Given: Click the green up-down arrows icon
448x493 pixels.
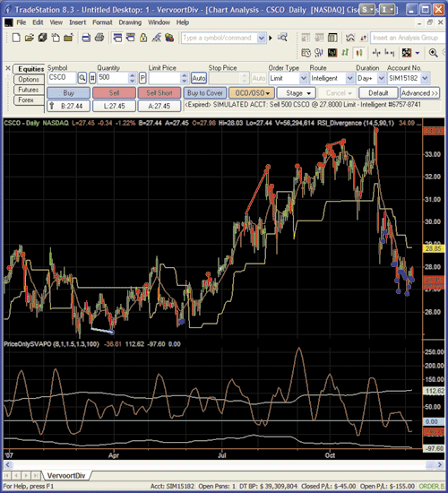Looking at the screenshot, I should 345,53.
